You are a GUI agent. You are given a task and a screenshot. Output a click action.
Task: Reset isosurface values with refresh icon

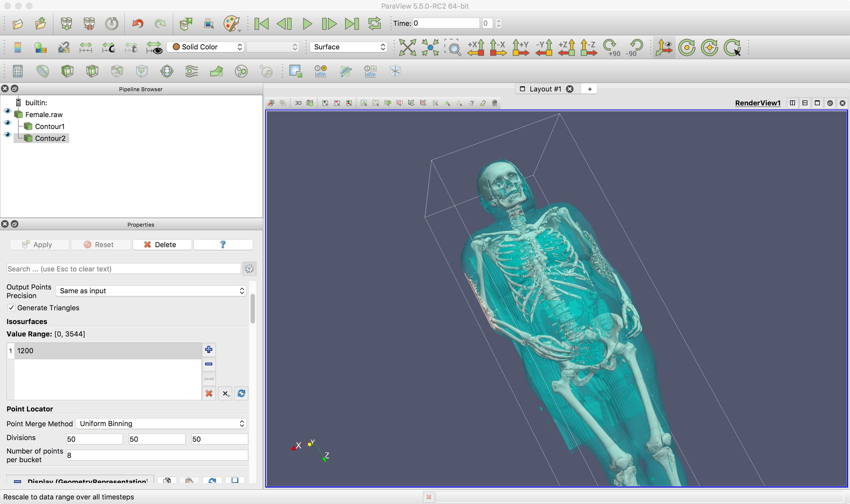(x=241, y=393)
